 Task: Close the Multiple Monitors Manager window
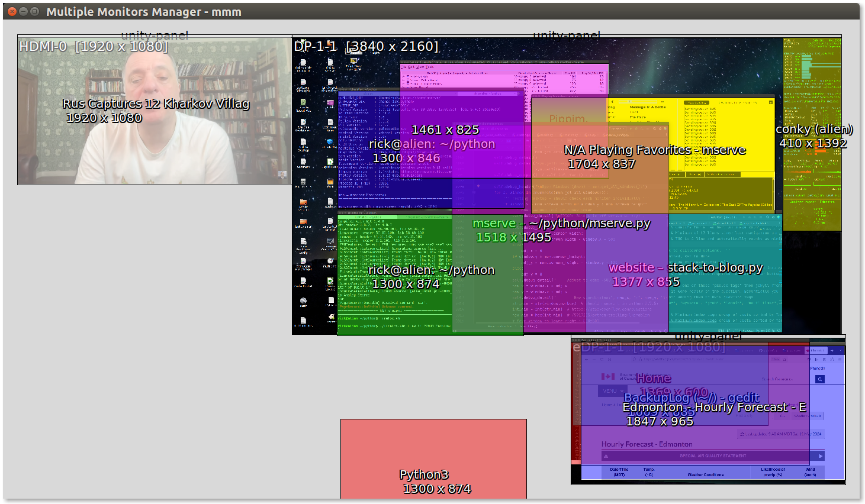[x=11, y=11]
